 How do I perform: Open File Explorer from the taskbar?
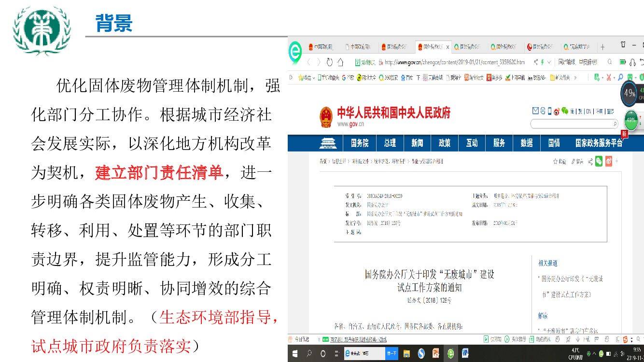[406, 353]
